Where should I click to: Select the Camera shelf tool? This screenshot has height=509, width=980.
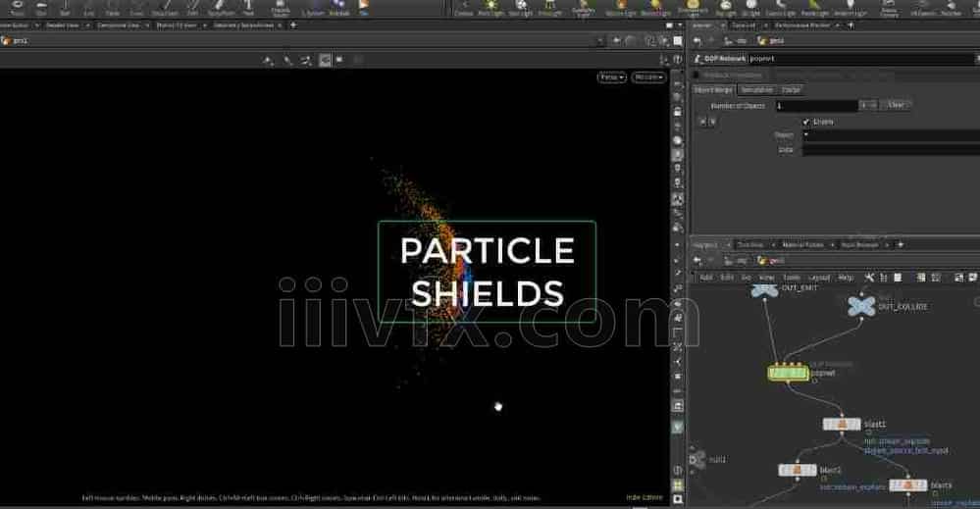(x=464, y=8)
